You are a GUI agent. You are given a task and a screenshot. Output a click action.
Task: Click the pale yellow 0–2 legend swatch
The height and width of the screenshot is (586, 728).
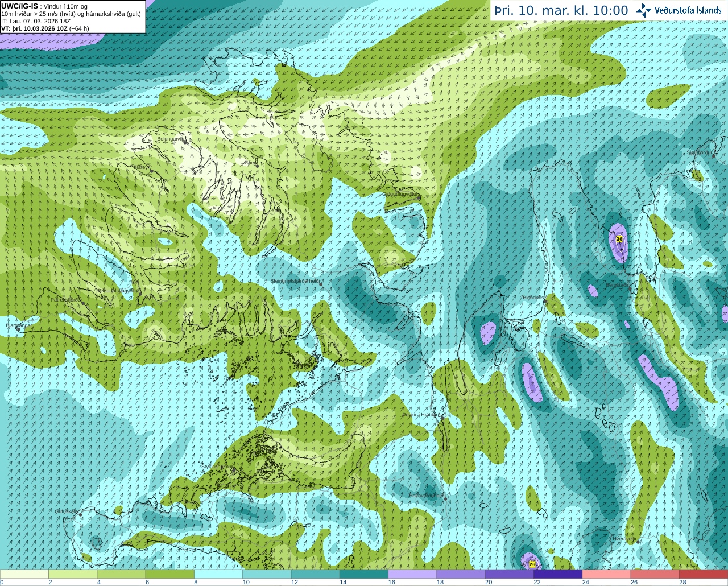pos(24,574)
